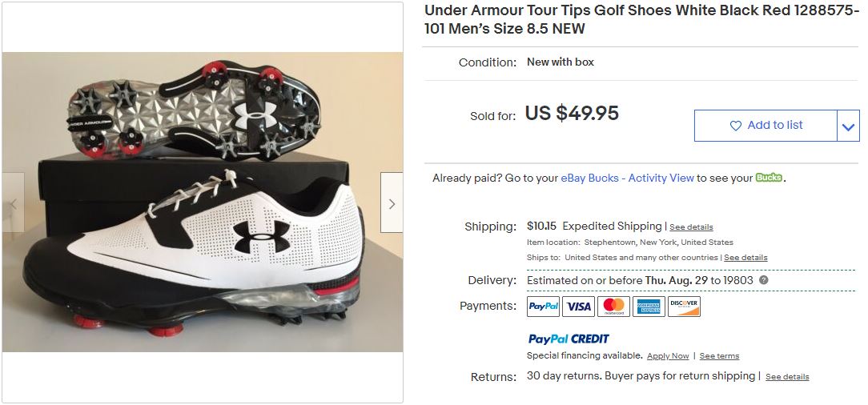Open eBay Bucks - Activity View link
868x405 pixels.
click(x=627, y=178)
